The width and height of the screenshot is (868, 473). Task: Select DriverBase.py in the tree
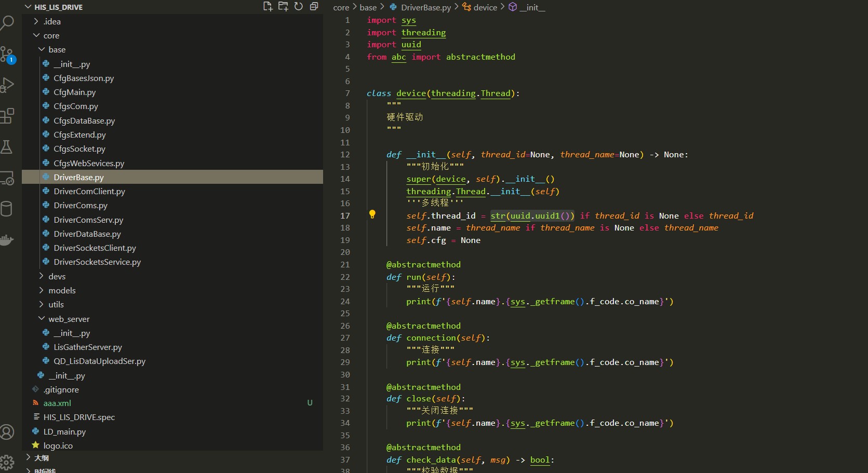(172, 177)
